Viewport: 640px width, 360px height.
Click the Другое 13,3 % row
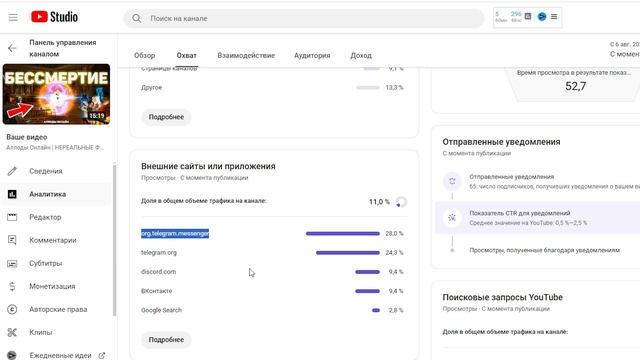click(x=272, y=87)
